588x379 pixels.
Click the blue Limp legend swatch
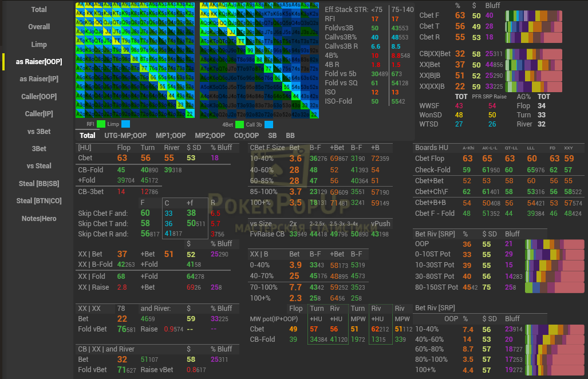coord(125,124)
